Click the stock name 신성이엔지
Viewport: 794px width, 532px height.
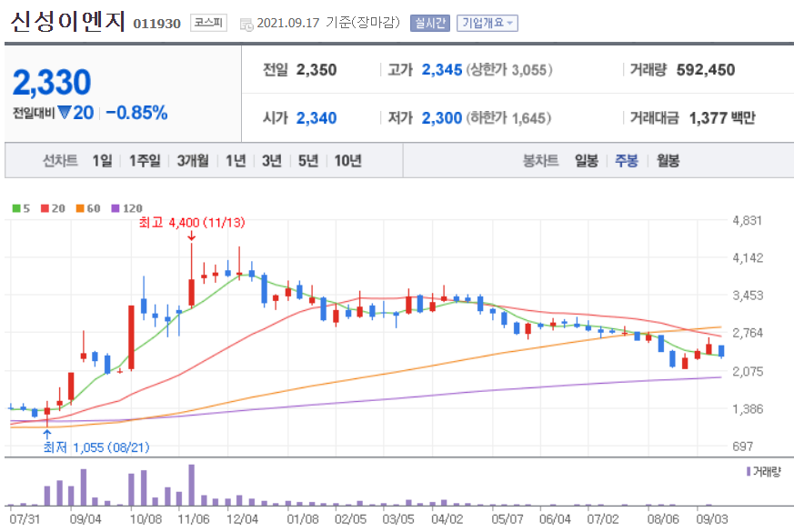pyautogui.click(x=67, y=22)
